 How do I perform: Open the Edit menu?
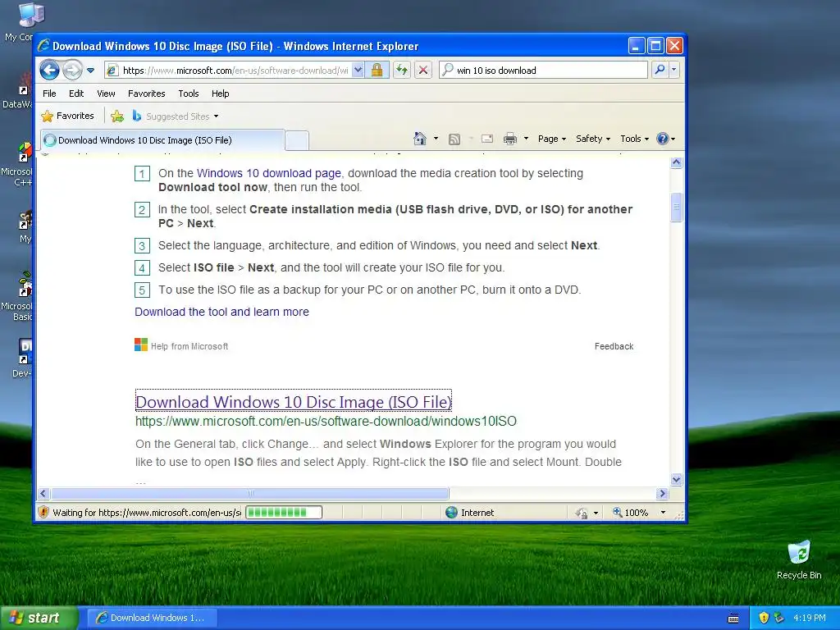[76, 94]
